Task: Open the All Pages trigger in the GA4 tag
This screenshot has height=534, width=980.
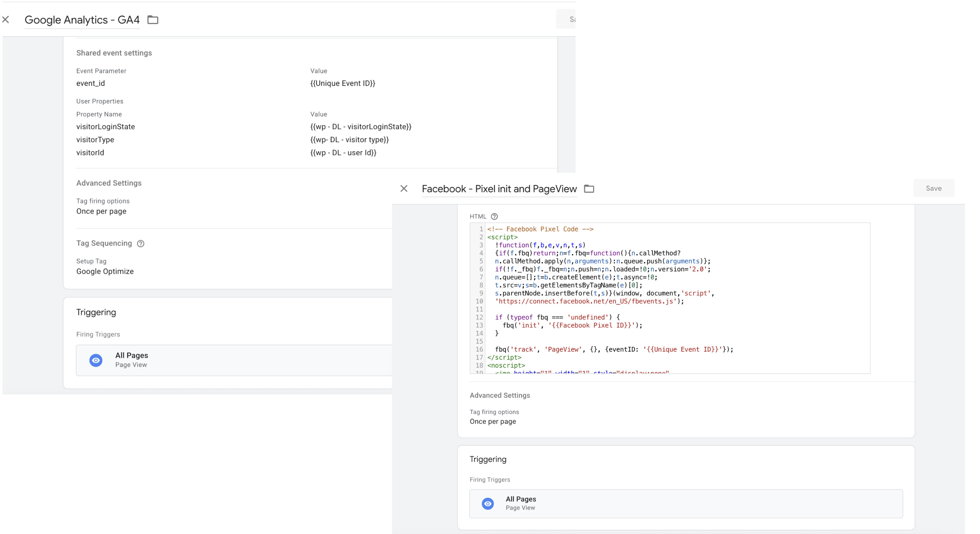Action: (234, 360)
